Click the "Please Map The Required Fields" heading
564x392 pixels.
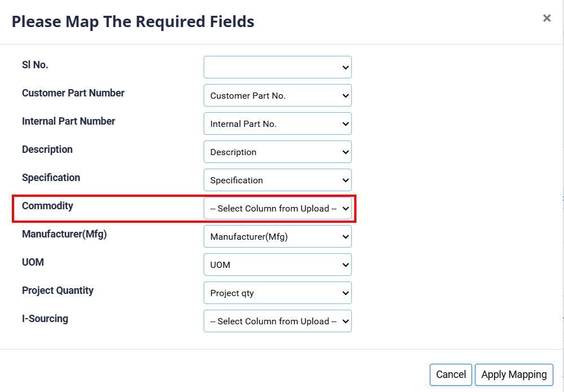(133, 21)
